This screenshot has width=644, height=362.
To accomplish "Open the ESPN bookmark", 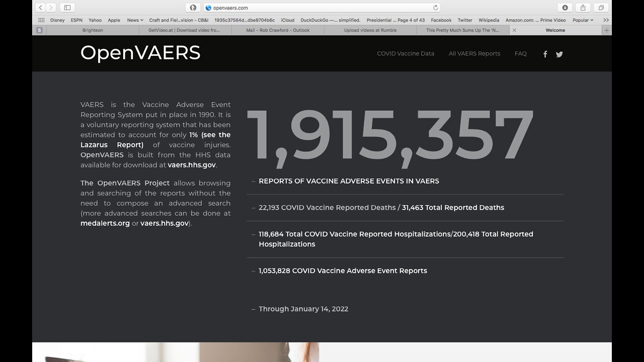I will (x=76, y=20).
